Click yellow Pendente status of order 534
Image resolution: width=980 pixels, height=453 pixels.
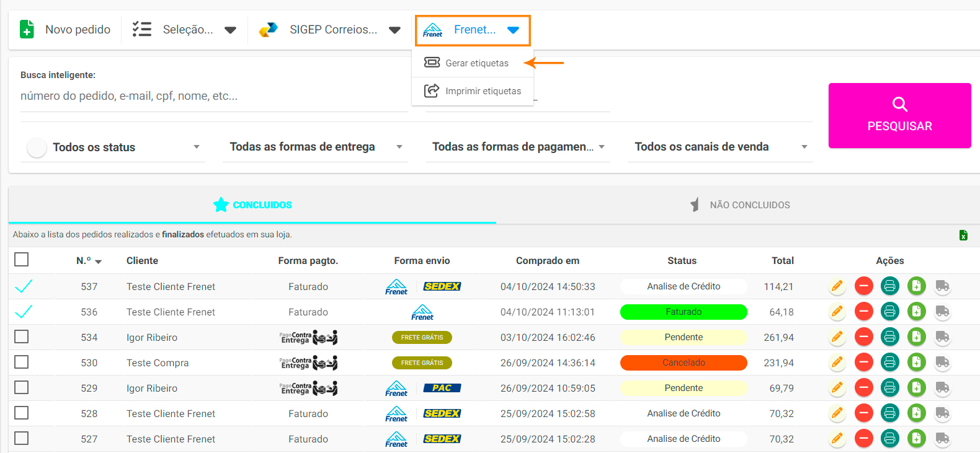[684, 337]
